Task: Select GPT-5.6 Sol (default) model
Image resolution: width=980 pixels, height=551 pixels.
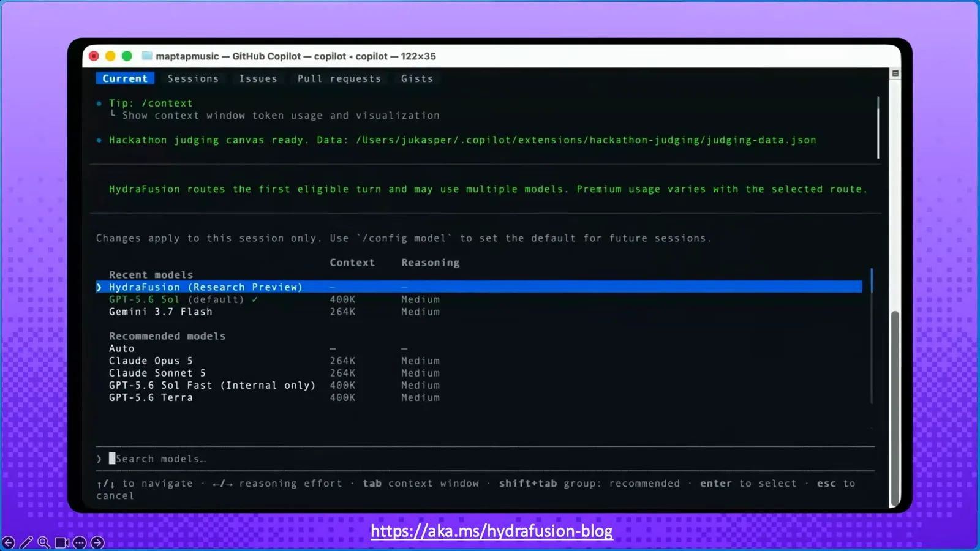Action: pyautogui.click(x=183, y=299)
